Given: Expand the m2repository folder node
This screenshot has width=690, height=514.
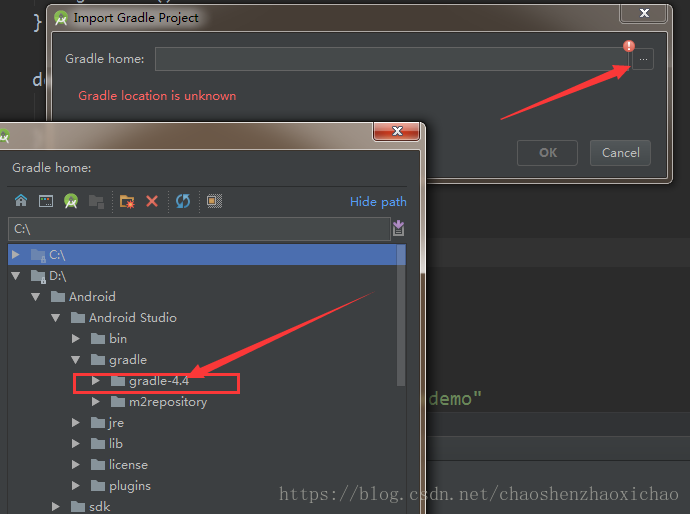Looking at the screenshot, I should pyautogui.click(x=95, y=401).
